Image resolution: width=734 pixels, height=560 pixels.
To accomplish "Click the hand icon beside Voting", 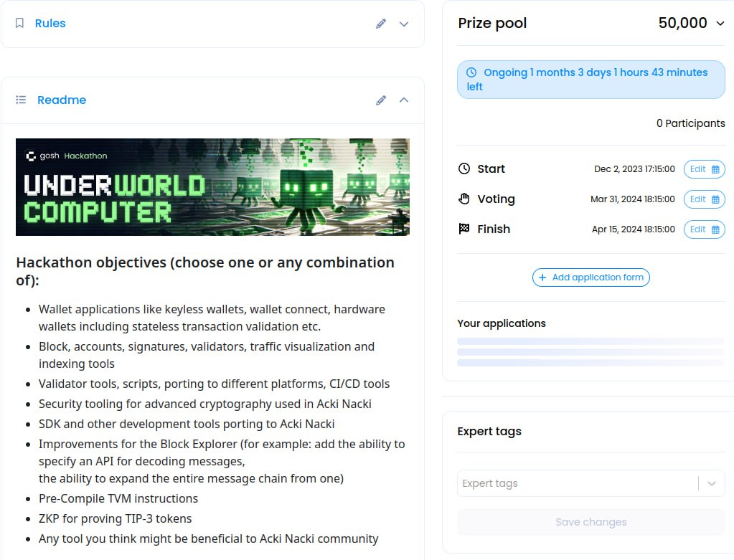I will tap(464, 199).
